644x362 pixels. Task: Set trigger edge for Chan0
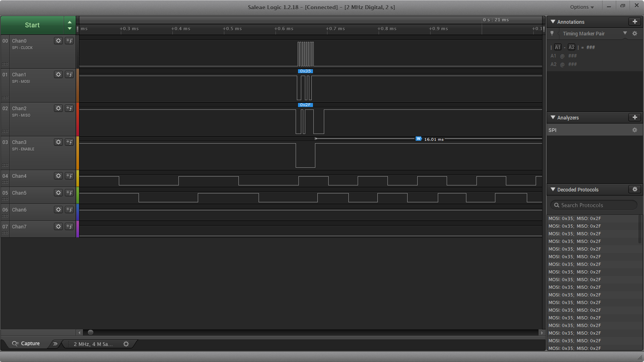point(69,41)
